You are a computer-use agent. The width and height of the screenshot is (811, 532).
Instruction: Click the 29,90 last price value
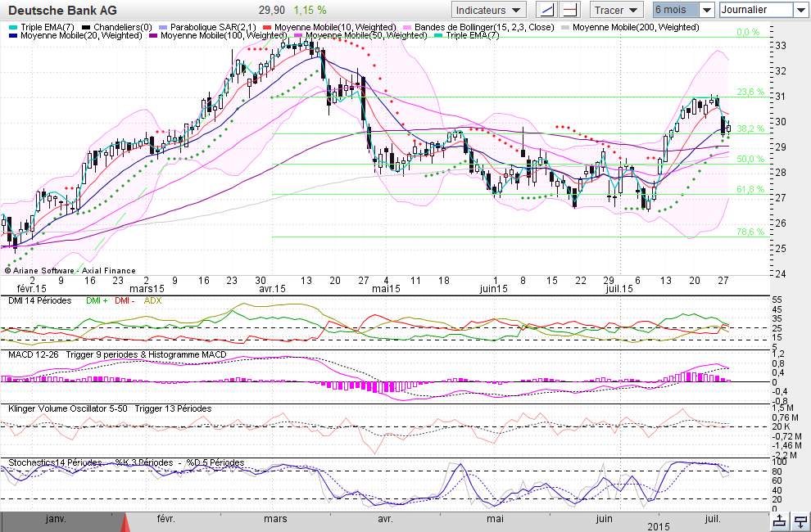pos(272,11)
